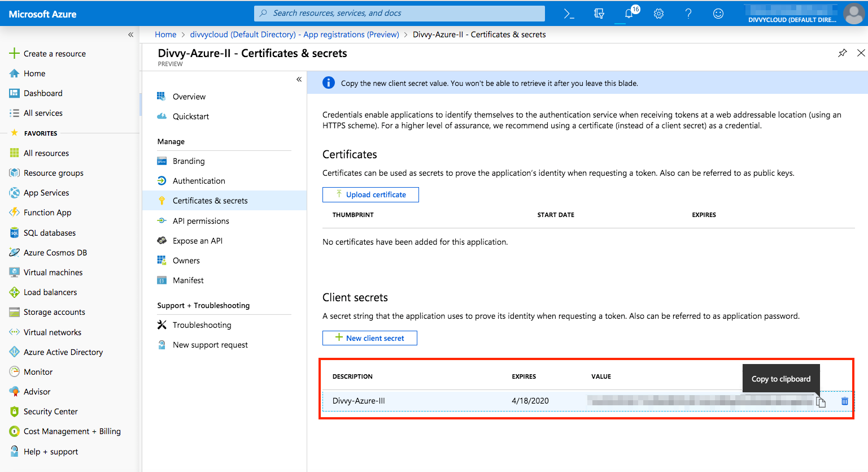Viewport: 868px width, 472px height.
Task: Collapse the left portal sidebar
Action: click(130, 34)
